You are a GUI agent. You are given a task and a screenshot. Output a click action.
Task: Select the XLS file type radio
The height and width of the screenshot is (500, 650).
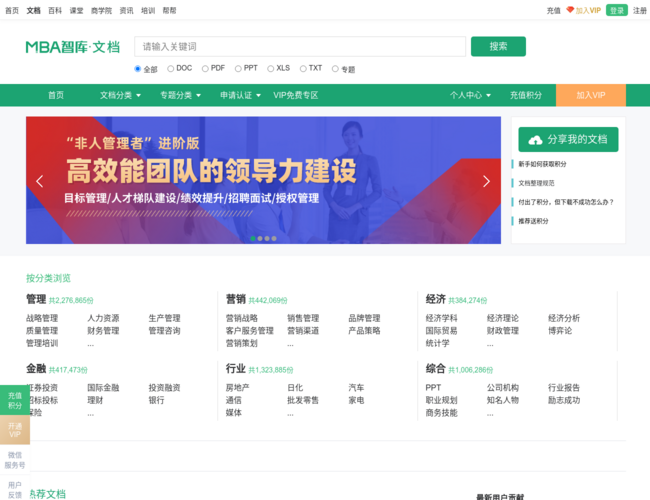(270, 69)
